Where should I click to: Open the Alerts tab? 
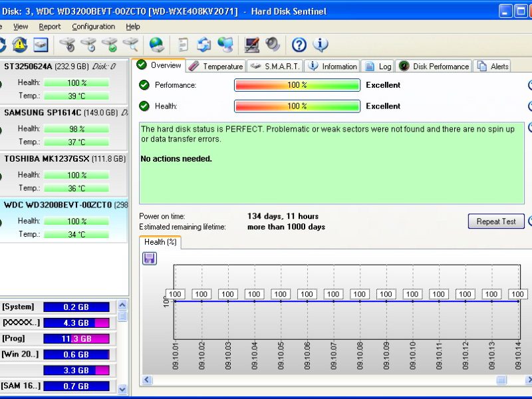[492, 66]
